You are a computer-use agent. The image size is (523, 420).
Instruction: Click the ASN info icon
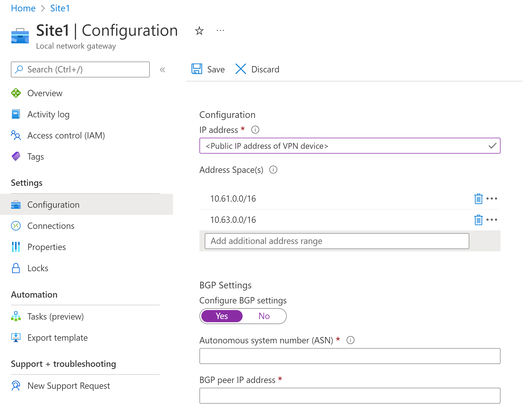point(350,340)
